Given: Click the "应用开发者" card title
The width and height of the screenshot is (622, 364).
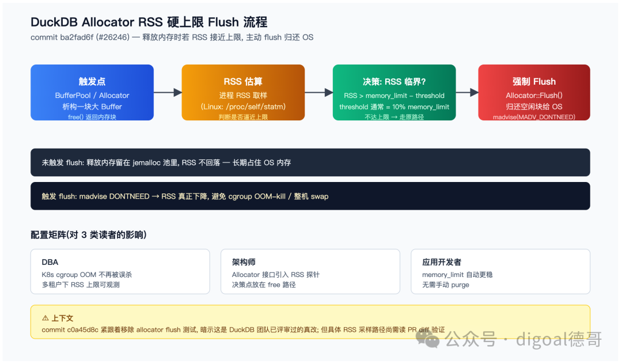Looking at the screenshot, I should [442, 262].
